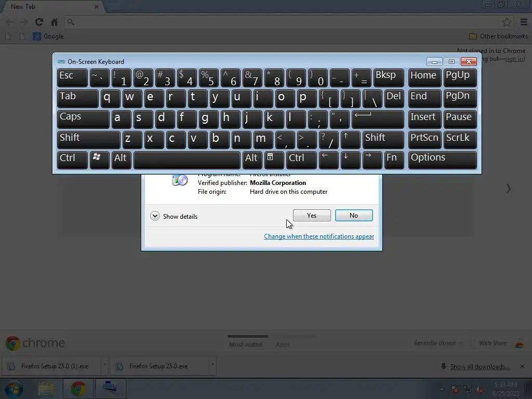The width and height of the screenshot is (532, 399).
Task: Tap the End key
Action: point(424,98)
